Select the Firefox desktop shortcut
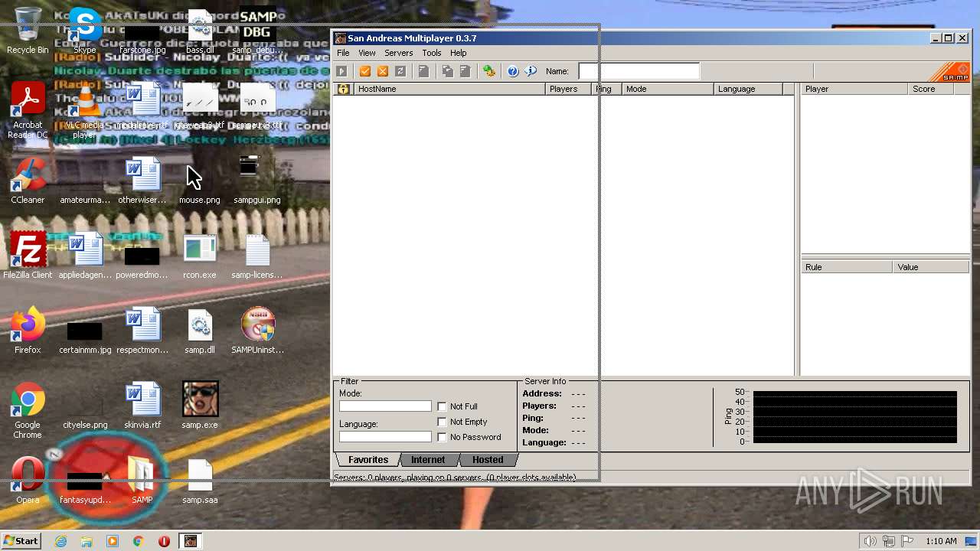Image resolution: width=980 pixels, height=551 pixels. [28, 331]
